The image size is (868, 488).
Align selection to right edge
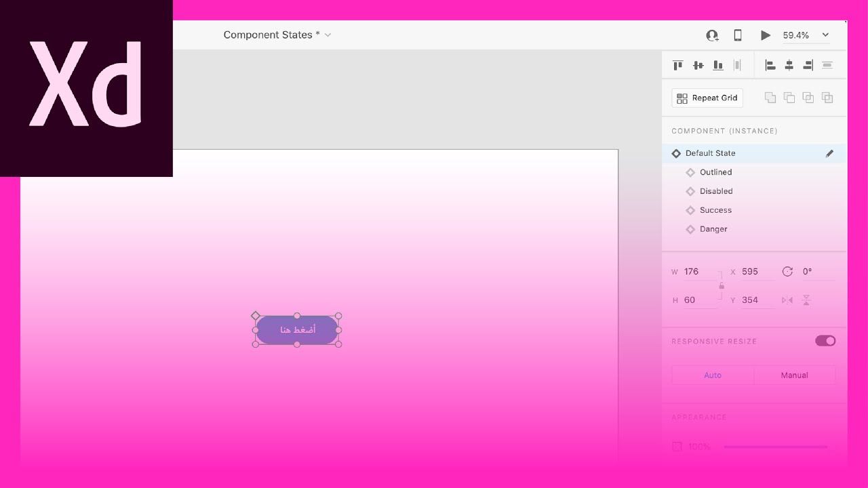[808, 66]
